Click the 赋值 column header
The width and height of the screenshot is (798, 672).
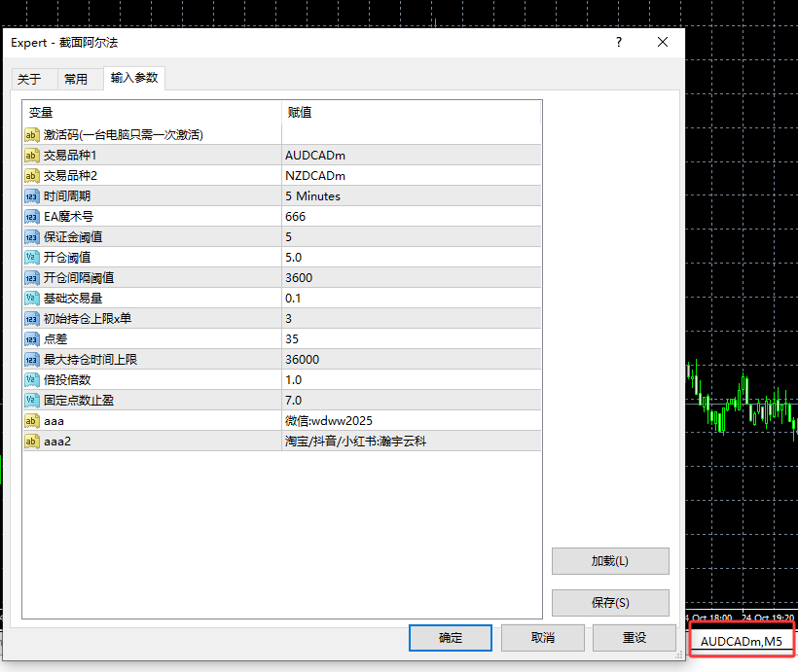click(412, 113)
